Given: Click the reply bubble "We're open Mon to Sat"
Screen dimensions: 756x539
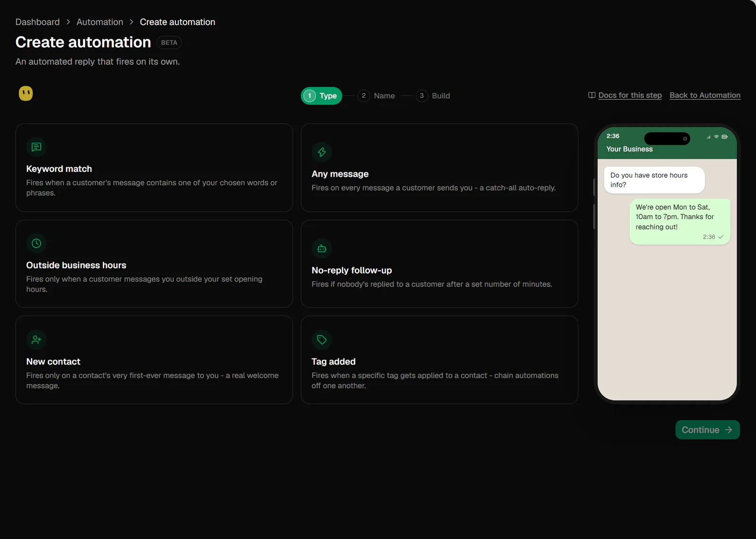Looking at the screenshot, I should click(x=680, y=222).
